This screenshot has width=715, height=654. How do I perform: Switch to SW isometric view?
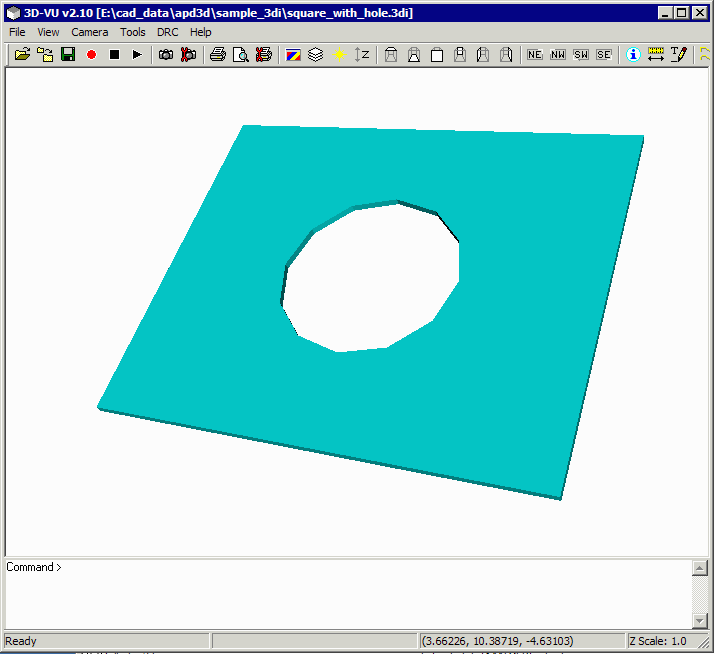581,54
